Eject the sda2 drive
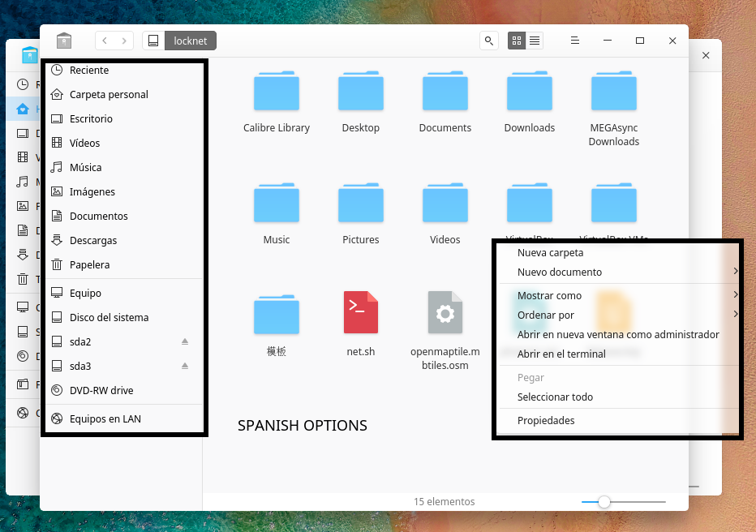 point(185,341)
